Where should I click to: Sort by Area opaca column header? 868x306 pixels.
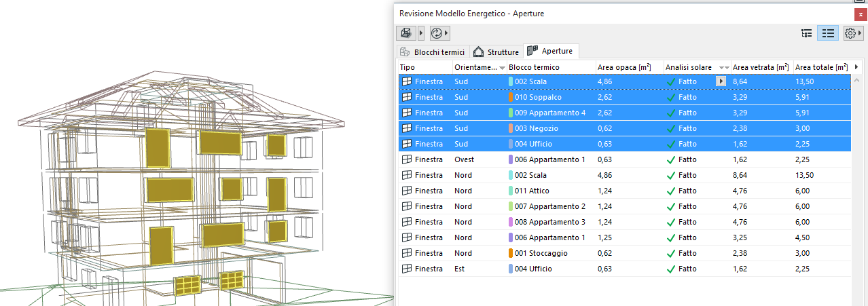pos(629,67)
